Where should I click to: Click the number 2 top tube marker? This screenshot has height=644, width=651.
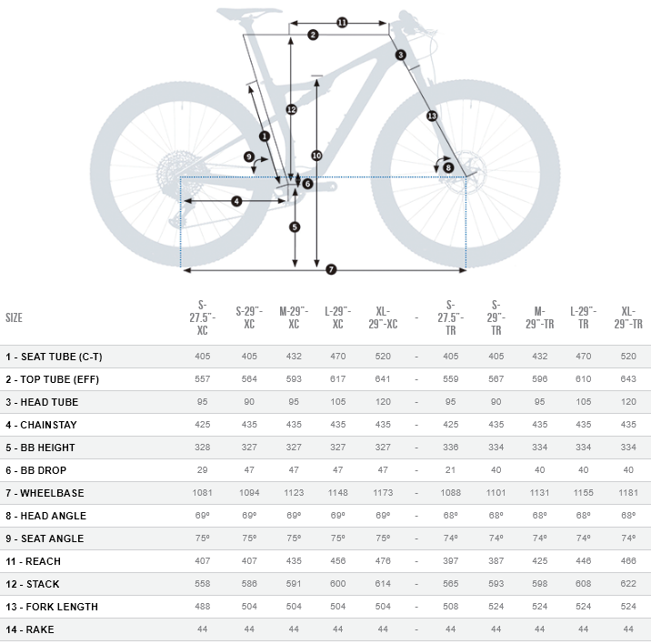(312, 35)
